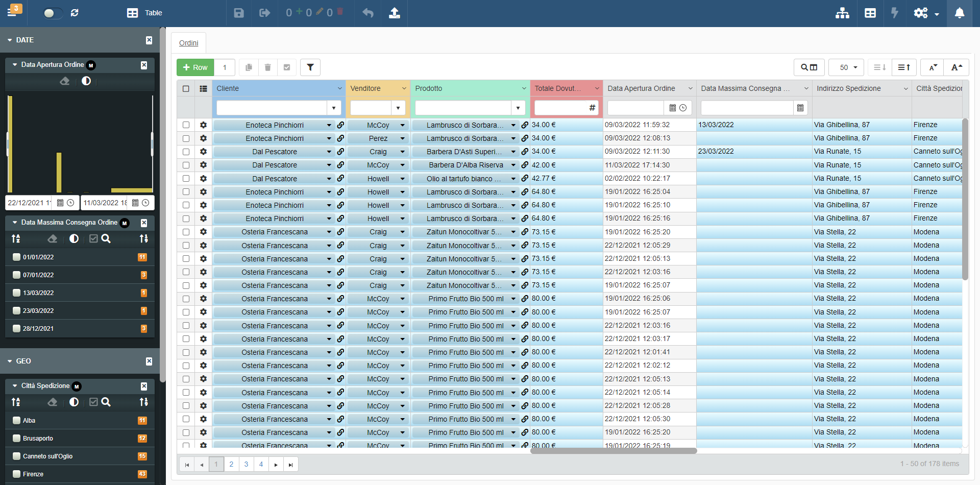
Task: Click the filter funnel button
Action: pyautogui.click(x=310, y=67)
